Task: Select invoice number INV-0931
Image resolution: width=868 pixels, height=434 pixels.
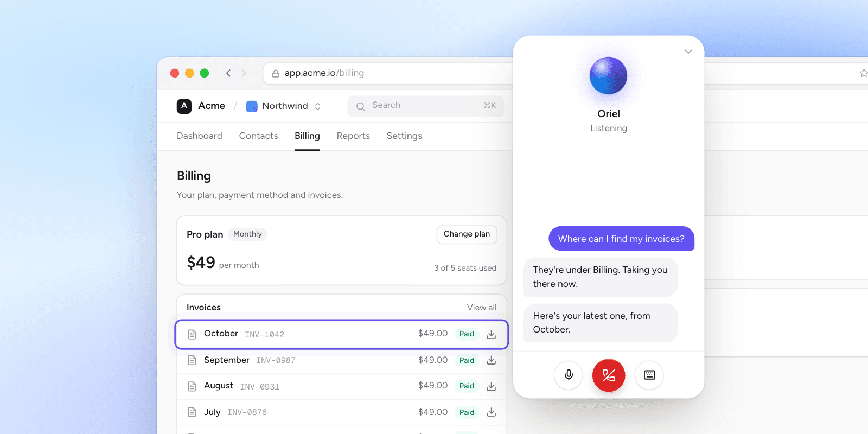Action: click(x=260, y=387)
